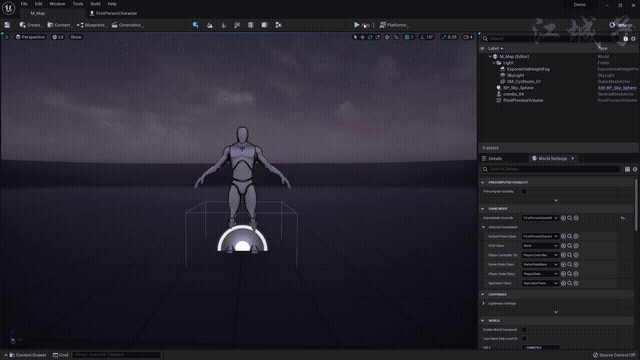Select the translate gizmo tool in viewport
The height and width of the screenshot is (360, 640).
(x=362, y=37)
